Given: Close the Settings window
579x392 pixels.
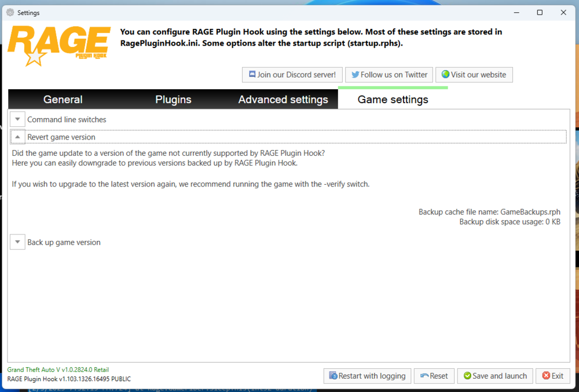Looking at the screenshot, I should click(563, 13).
